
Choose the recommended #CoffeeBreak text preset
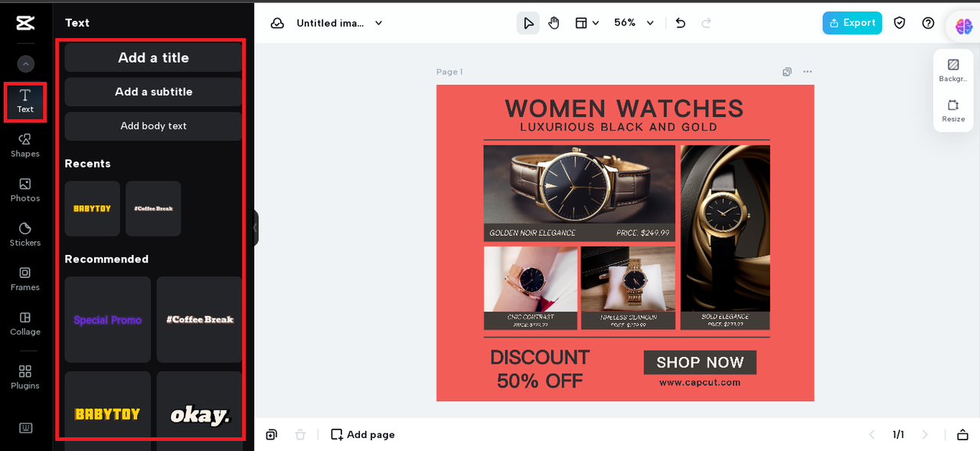(199, 319)
